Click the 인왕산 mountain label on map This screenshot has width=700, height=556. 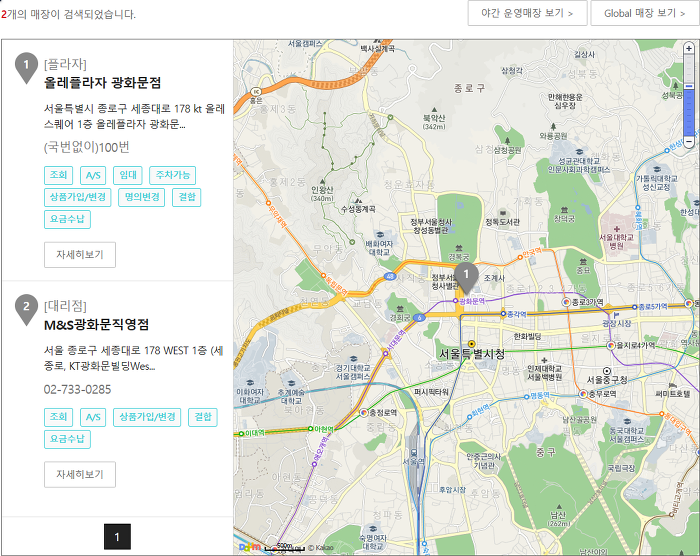coord(322,189)
